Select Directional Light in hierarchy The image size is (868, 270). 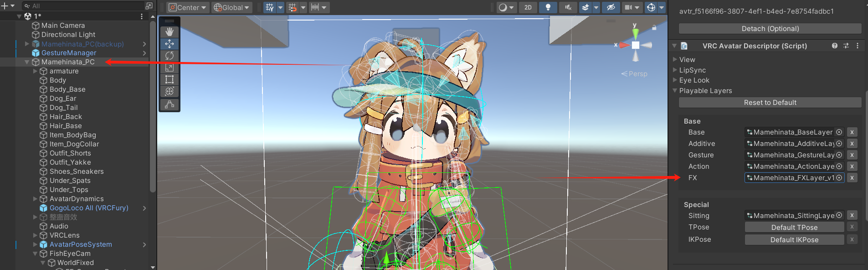[x=68, y=35]
